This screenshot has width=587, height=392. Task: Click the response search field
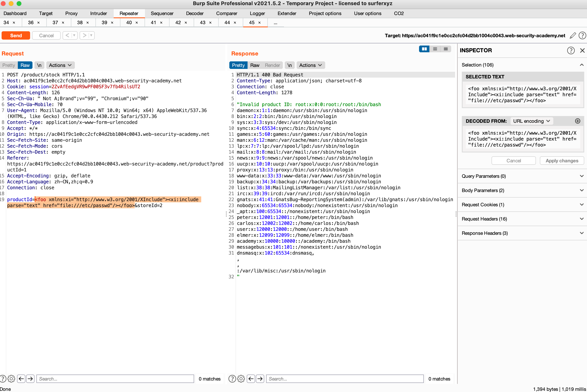[345, 379]
